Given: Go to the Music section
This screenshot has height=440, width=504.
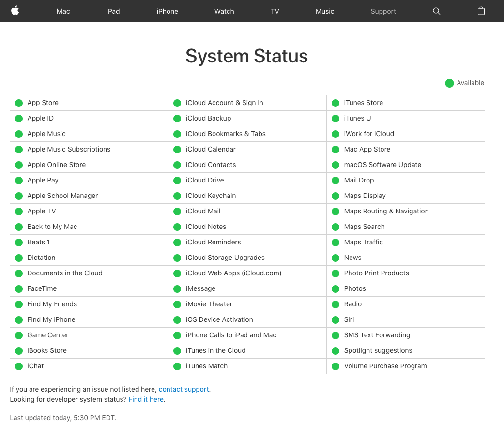Looking at the screenshot, I should (325, 11).
